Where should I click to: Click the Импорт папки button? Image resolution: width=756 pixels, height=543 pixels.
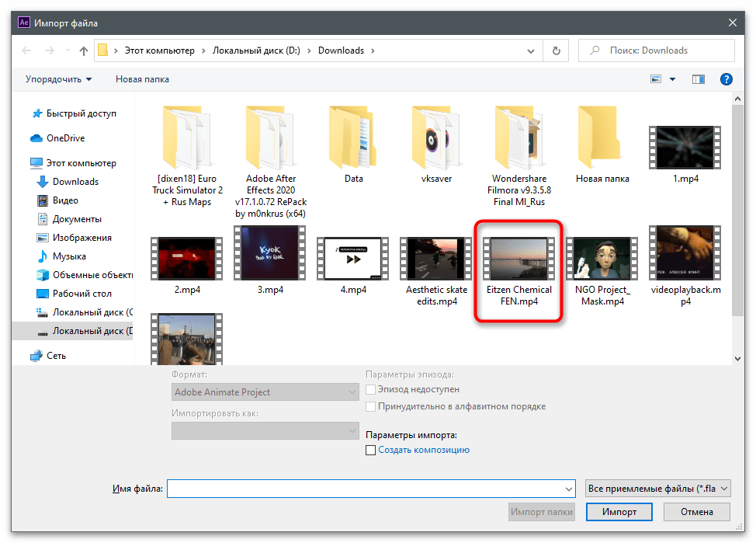pyautogui.click(x=542, y=512)
